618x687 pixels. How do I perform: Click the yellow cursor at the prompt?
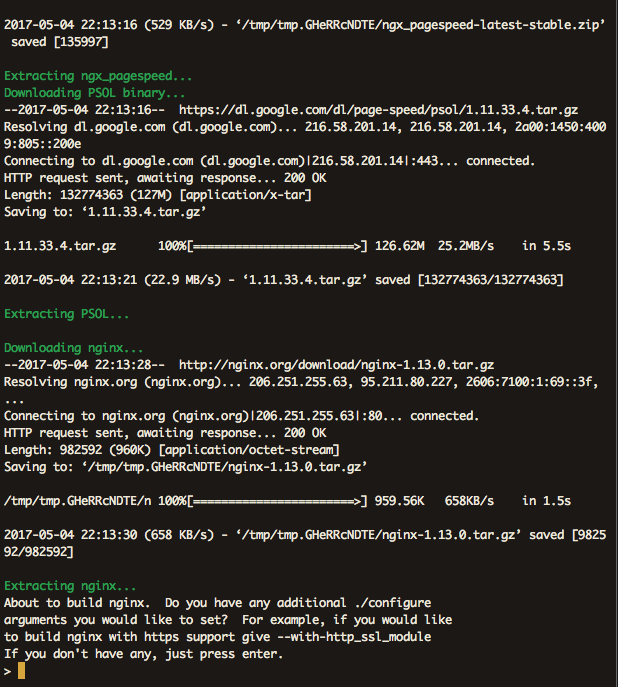(21, 671)
